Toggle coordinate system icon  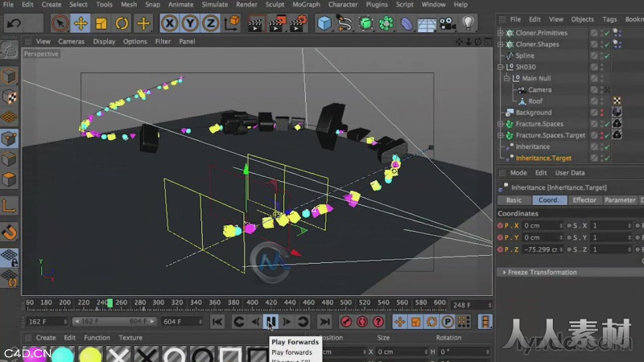232,23
